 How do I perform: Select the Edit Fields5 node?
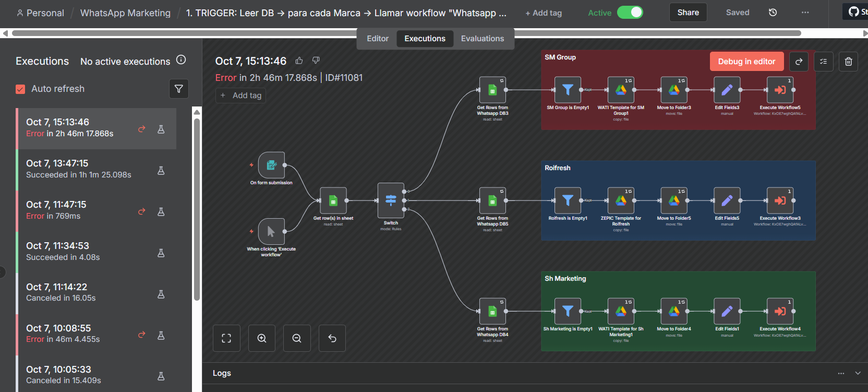tap(727, 200)
